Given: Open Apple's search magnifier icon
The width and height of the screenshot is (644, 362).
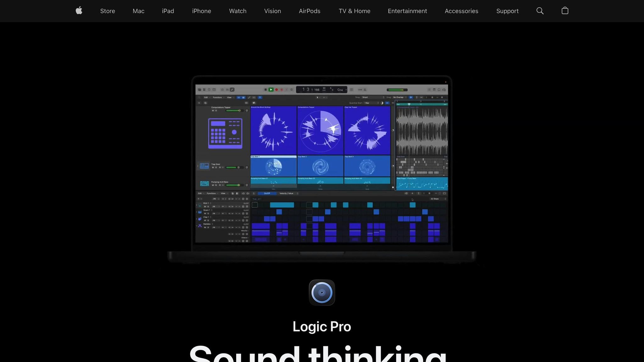Looking at the screenshot, I should tap(540, 11).
